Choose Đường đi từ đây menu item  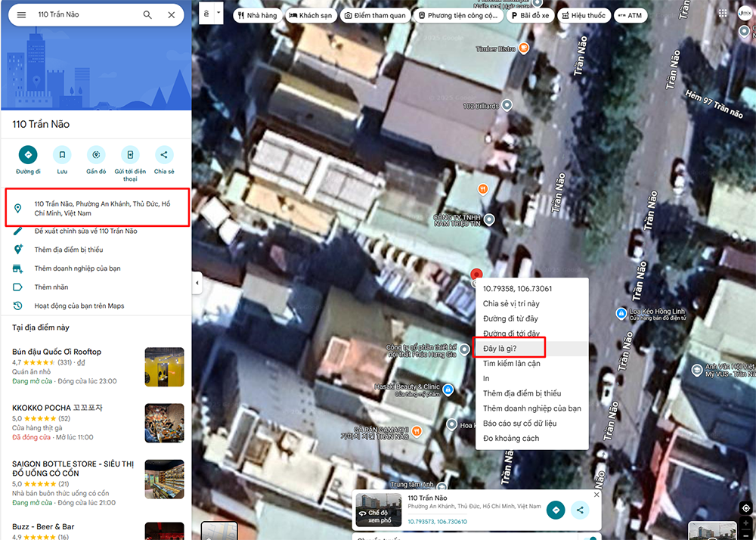click(x=531, y=318)
